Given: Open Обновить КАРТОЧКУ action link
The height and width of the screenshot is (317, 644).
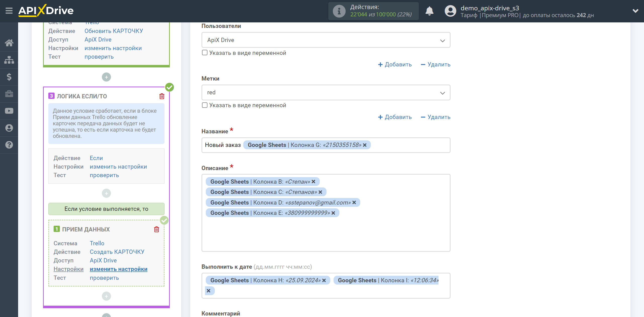Looking at the screenshot, I should tap(114, 31).
